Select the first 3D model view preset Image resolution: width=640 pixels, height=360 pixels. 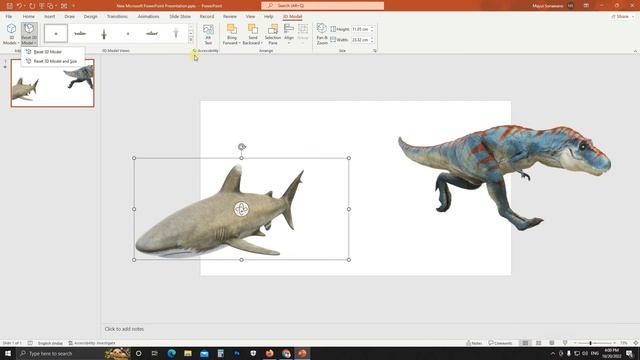(x=56, y=33)
